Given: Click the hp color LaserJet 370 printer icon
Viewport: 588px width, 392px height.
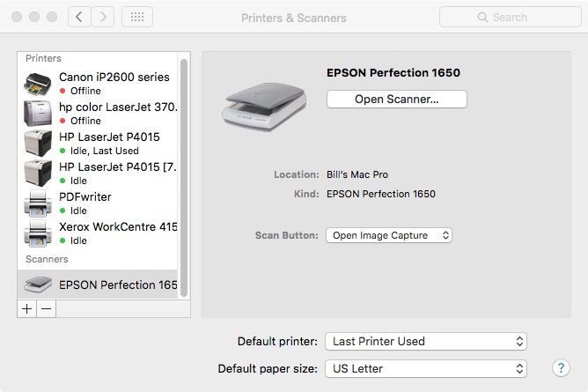Looking at the screenshot, I should (x=38, y=114).
